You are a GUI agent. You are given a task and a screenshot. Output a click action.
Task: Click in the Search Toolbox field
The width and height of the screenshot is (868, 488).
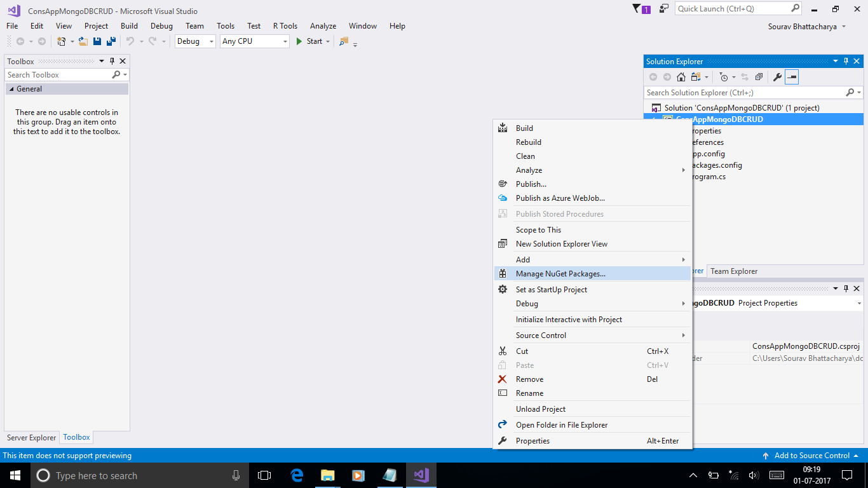coord(58,74)
